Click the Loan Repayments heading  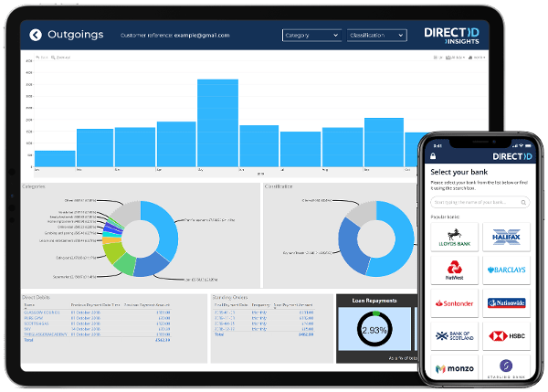374,301
